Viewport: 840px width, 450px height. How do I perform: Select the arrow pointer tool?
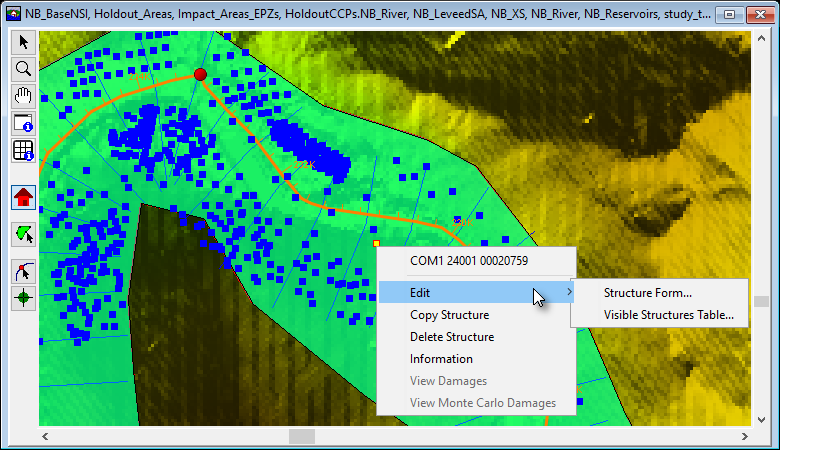22,41
